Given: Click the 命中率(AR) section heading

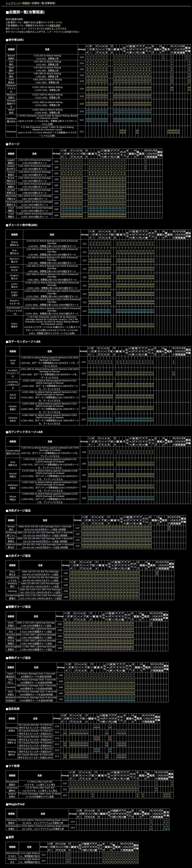Looking at the screenshot, I should (x=15, y=40).
